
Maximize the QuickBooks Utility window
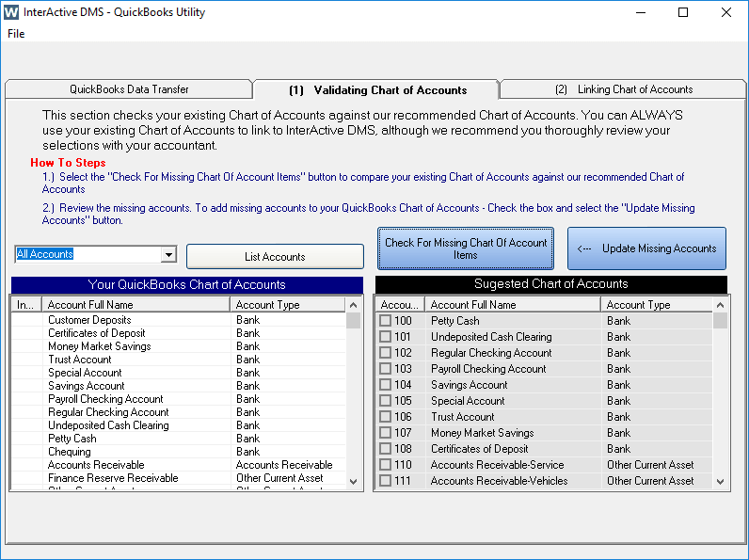pos(683,12)
